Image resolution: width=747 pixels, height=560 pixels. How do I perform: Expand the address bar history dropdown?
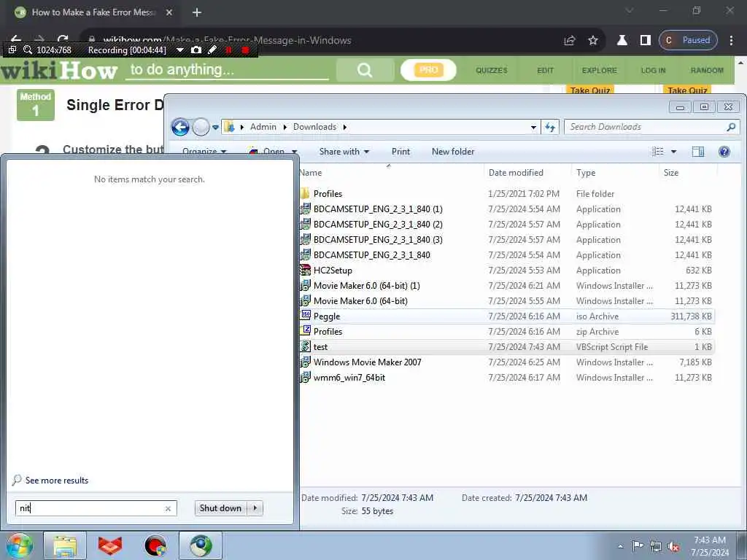(x=533, y=127)
